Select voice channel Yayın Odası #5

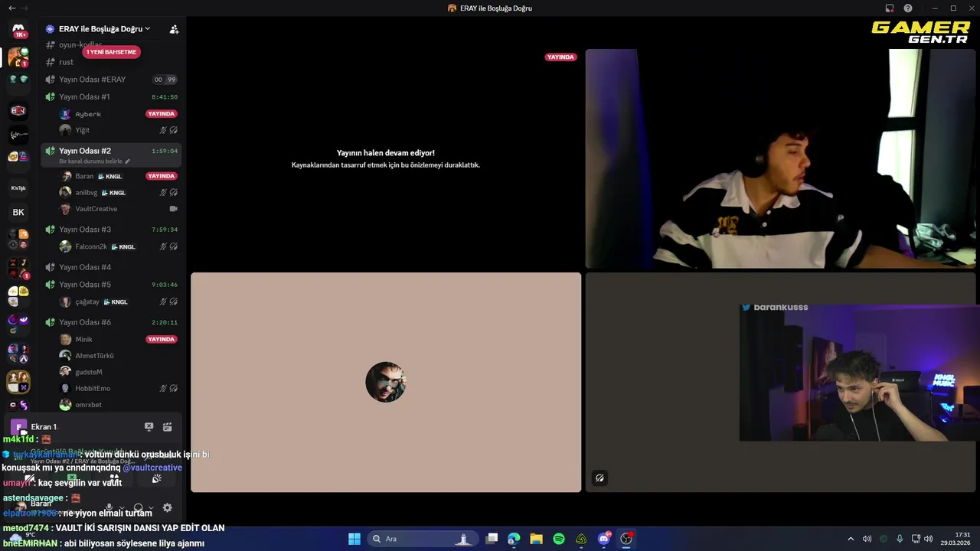(112, 285)
